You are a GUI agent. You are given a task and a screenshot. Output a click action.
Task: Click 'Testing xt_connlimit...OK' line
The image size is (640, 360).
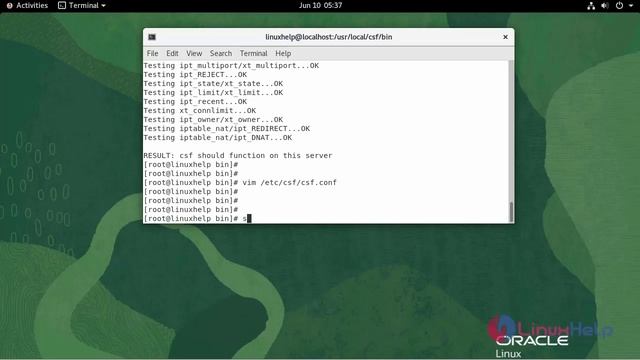(x=200, y=111)
